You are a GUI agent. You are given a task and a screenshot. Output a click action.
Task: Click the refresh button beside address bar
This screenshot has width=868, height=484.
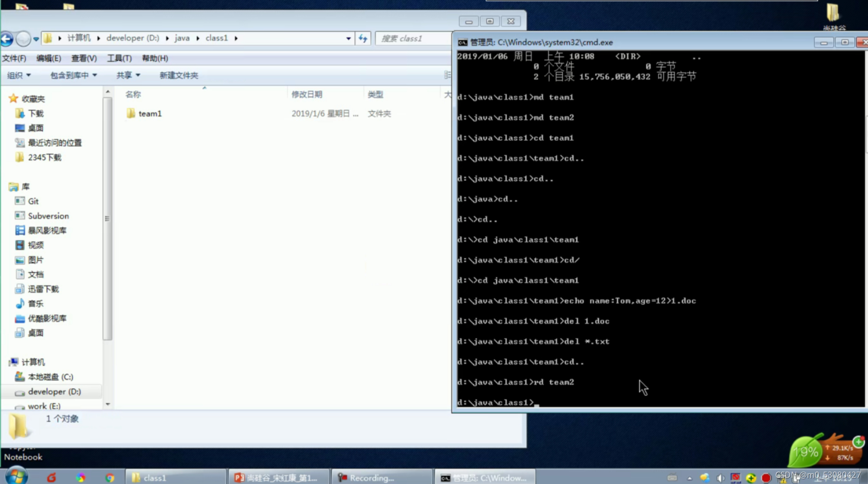click(363, 39)
